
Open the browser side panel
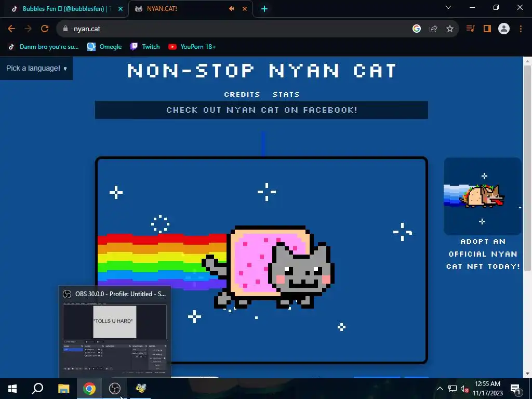(487, 29)
